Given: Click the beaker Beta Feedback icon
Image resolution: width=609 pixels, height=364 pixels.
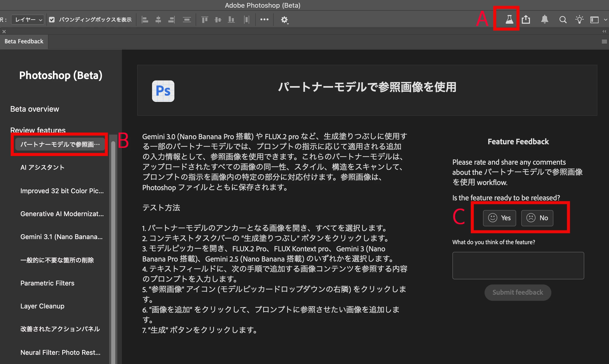Looking at the screenshot, I should point(509,19).
